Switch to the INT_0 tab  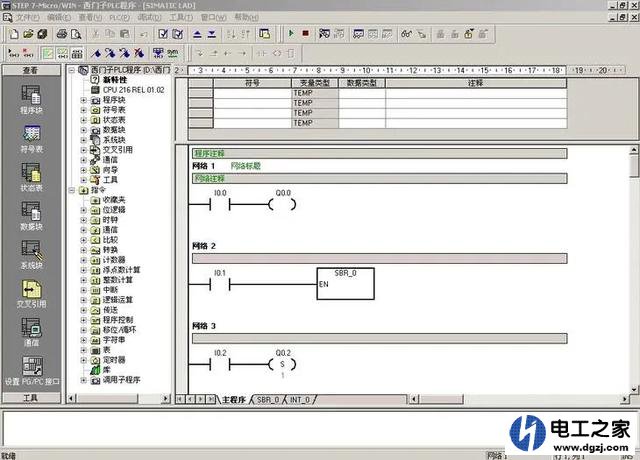[300, 400]
